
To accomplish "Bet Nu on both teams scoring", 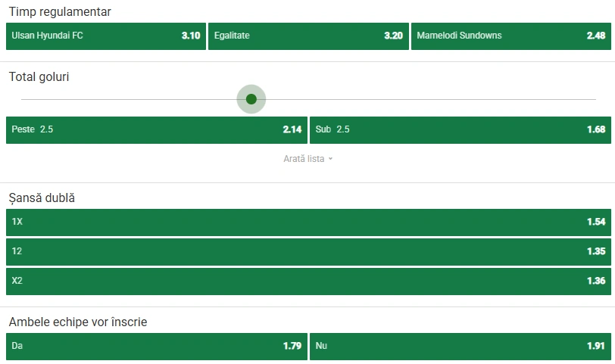I will click(460, 347).
